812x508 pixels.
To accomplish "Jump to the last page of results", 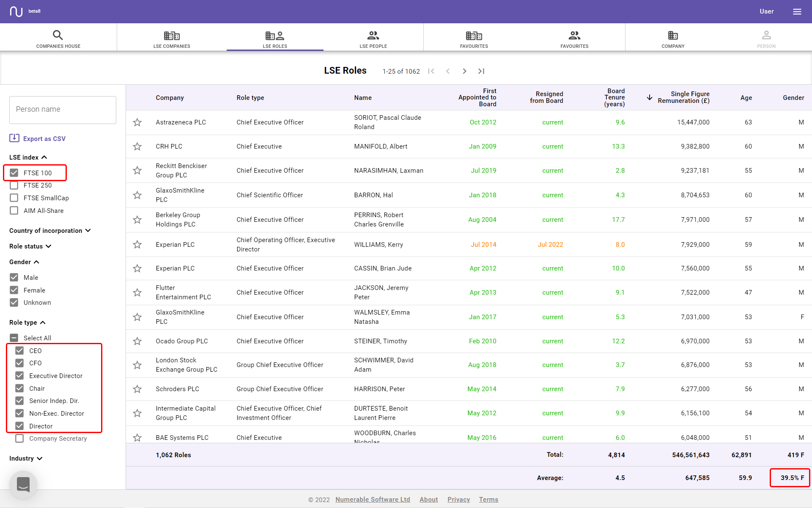I will coord(481,71).
